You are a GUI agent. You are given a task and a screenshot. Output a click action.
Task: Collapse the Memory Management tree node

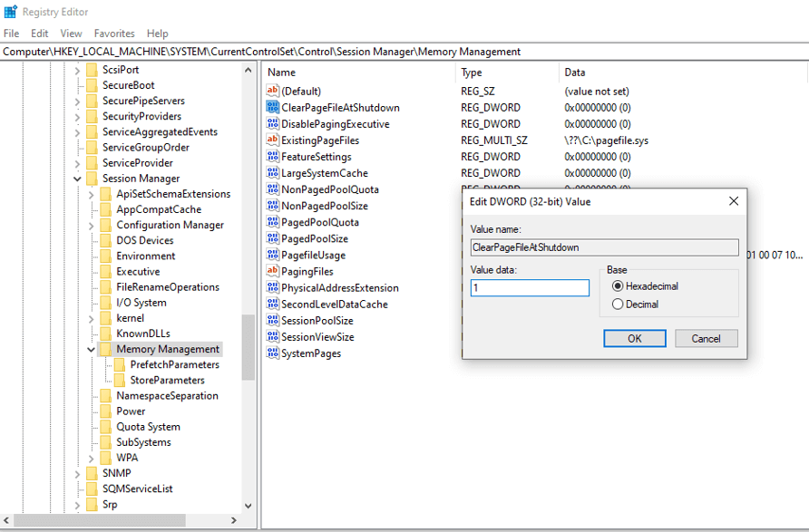coord(92,349)
